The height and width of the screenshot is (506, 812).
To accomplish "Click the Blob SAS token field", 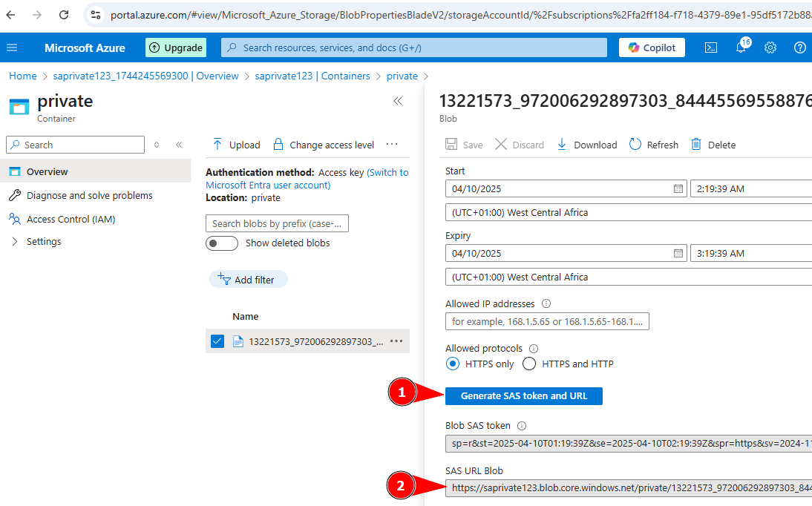I will [629, 444].
